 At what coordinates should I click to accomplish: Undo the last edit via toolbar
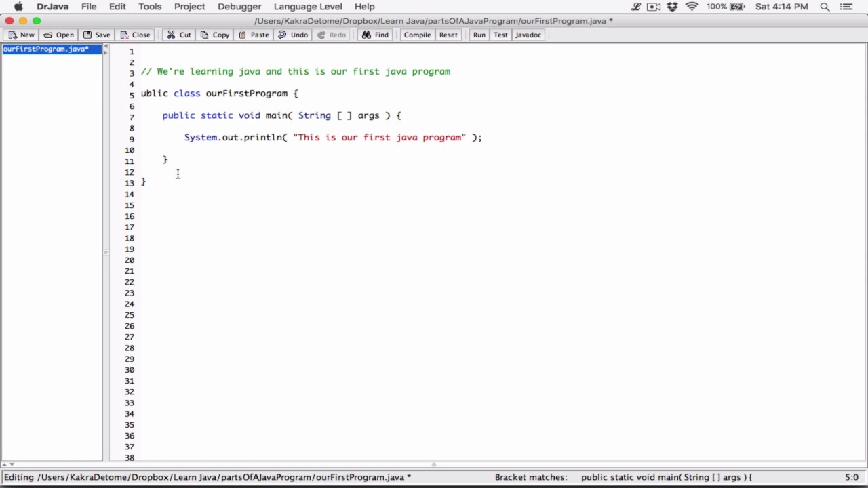click(x=293, y=35)
